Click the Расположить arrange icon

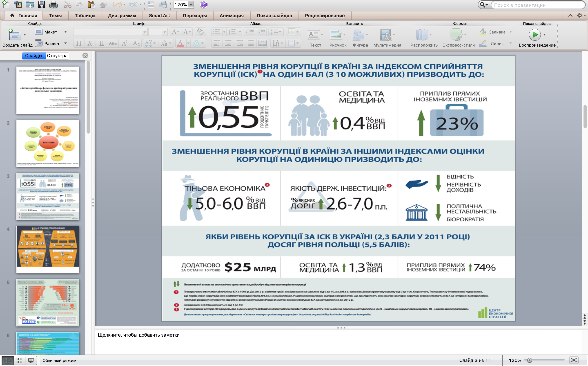tap(422, 35)
